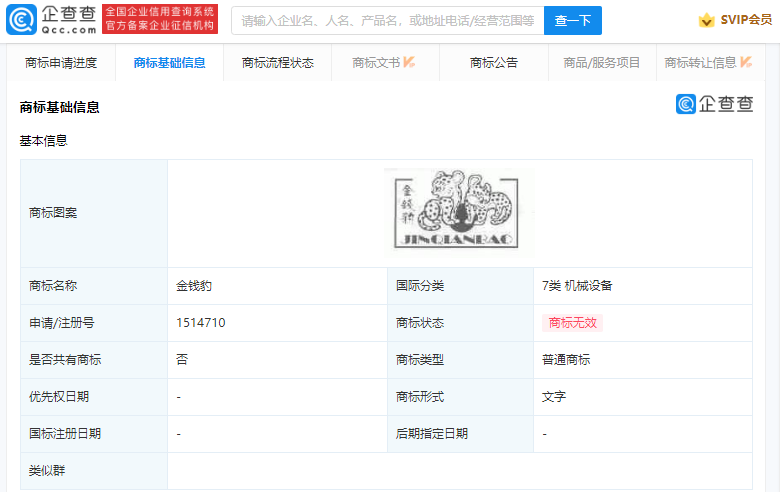
Task: Click the SVIP会员 link
Action: [x=746, y=20]
